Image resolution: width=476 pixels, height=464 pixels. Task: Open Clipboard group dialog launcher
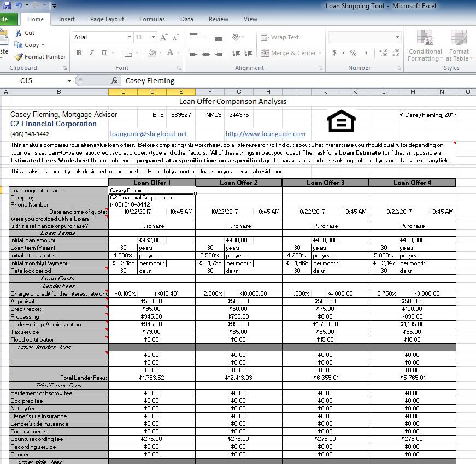click(x=64, y=68)
